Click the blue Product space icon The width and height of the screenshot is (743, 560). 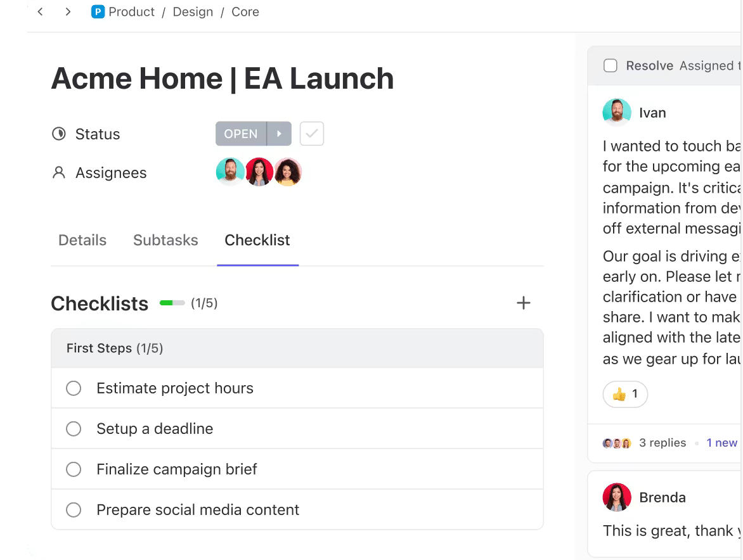[98, 12]
